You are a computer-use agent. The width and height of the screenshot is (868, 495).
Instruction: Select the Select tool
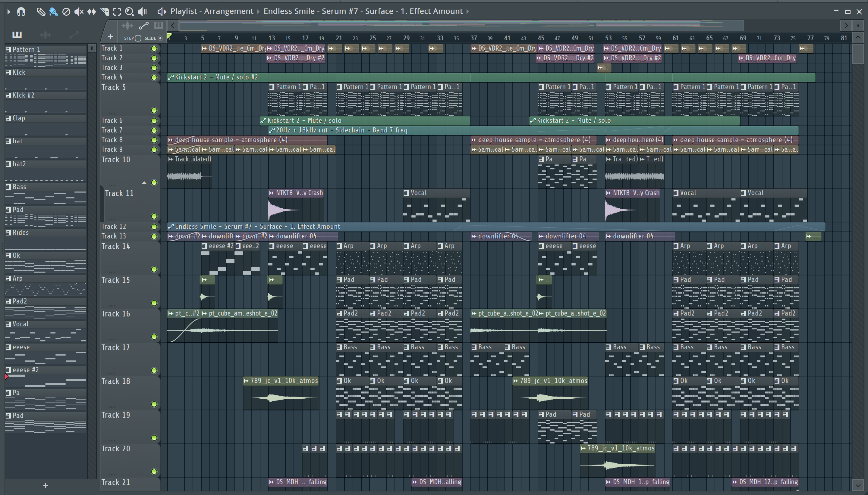click(x=117, y=11)
